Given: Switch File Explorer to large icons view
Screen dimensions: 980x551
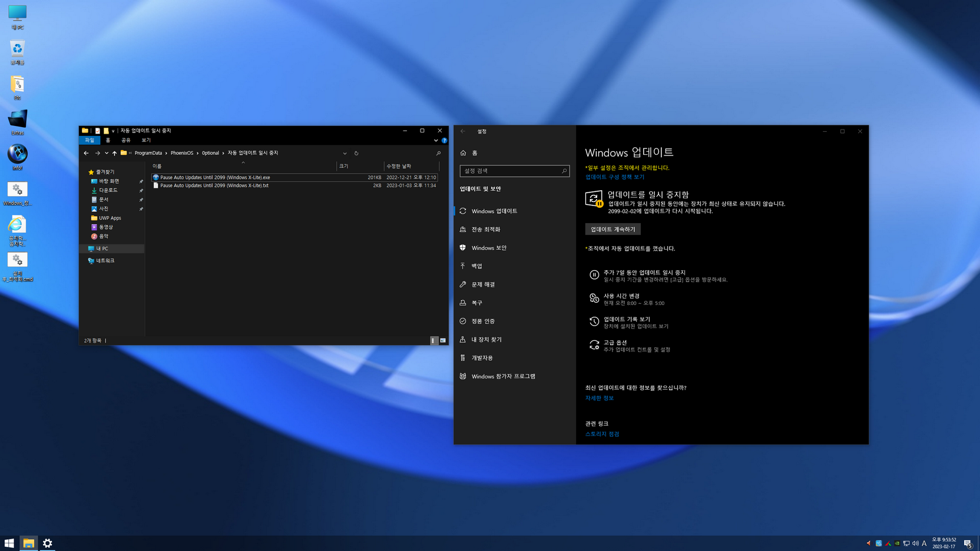Looking at the screenshot, I should click(x=443, y=340).
